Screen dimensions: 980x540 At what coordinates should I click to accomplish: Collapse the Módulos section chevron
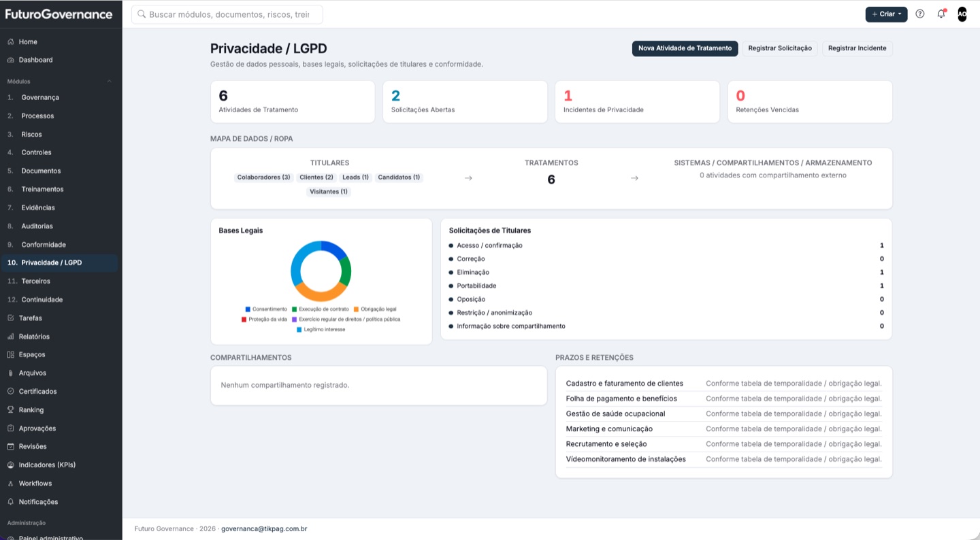pyautogui.click(x=109, y=82)
